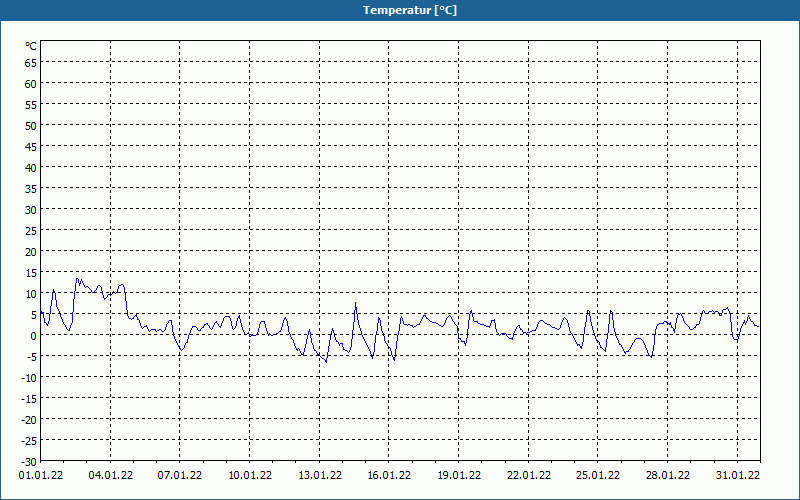Select the 13.01.22 date label

pyautogui.click(x=320, y=475)
